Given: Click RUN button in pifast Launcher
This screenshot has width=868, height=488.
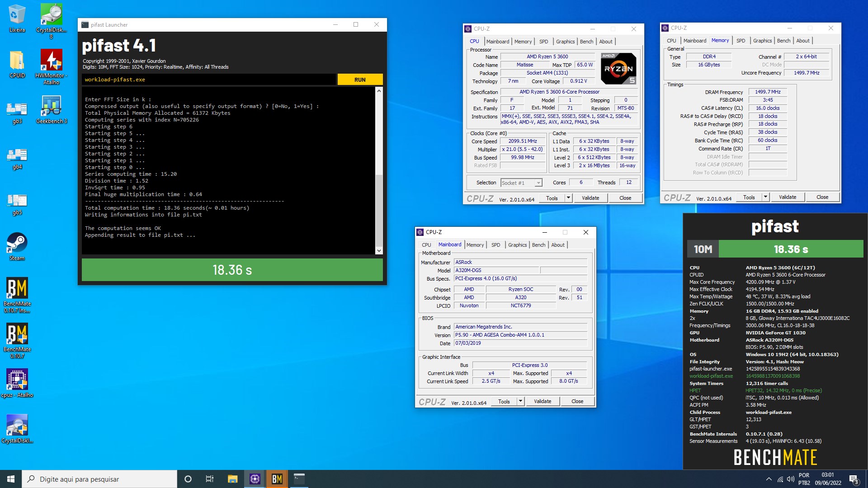Looking at the screenshot, I should (x=360, y=80).
